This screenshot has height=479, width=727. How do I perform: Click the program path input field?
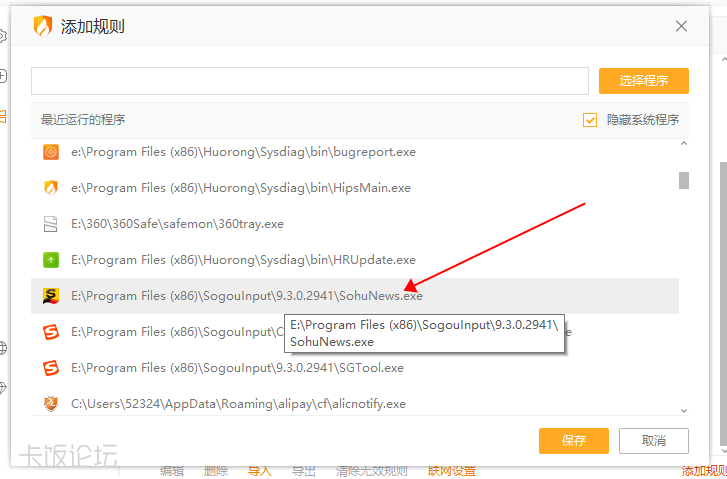click(310, 81)
